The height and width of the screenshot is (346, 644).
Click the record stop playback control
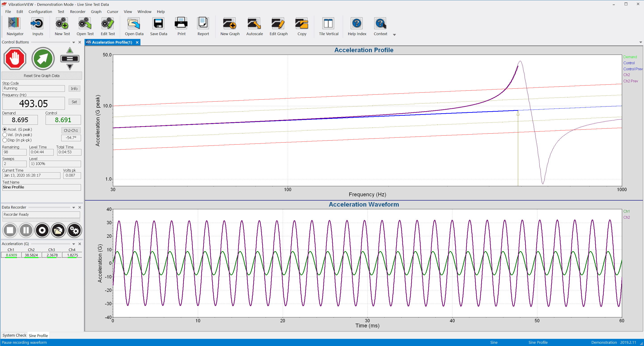tap(10, 230)
